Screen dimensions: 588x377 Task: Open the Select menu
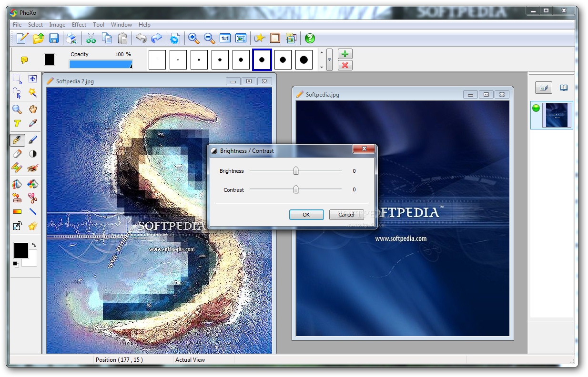coord(35,25)
